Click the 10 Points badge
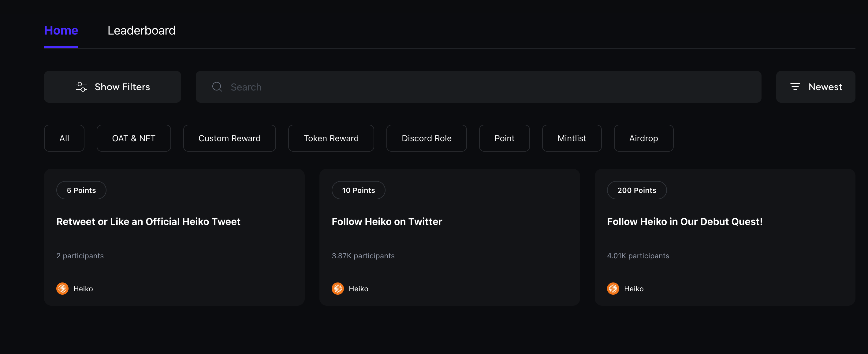Image resolution: width=868 pixels, height=354 pixels. pos(358,190)
